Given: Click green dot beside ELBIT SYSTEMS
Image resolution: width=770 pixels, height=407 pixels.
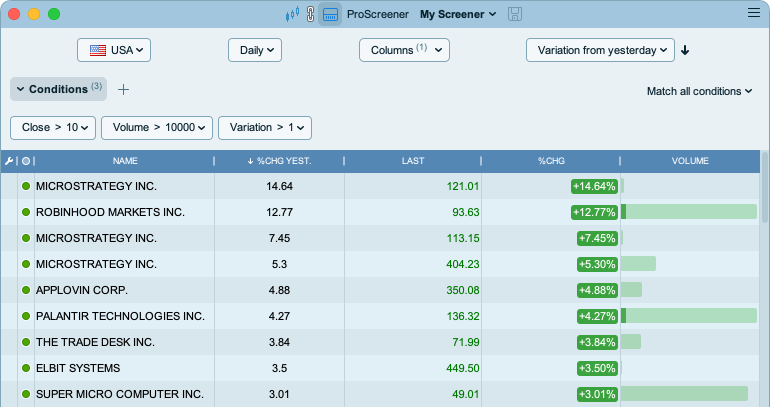Looking at the screenshot, I should (26, 368).
